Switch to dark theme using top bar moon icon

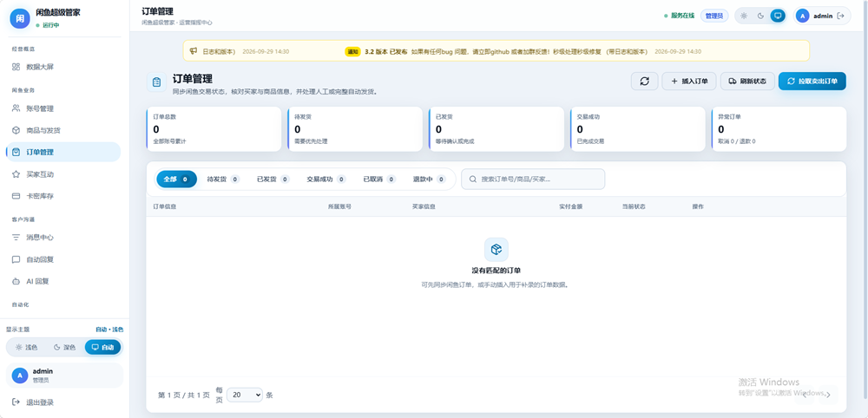point(760,16)
